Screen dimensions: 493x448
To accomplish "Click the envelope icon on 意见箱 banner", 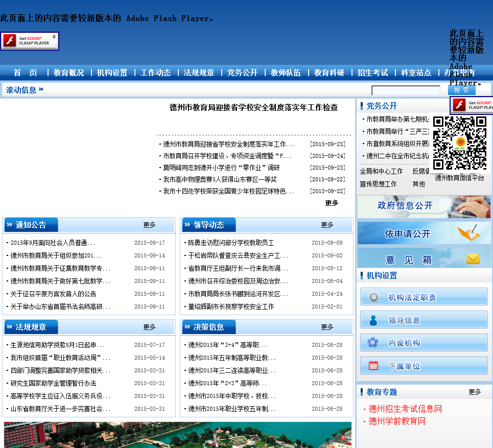I will (473, 259).
